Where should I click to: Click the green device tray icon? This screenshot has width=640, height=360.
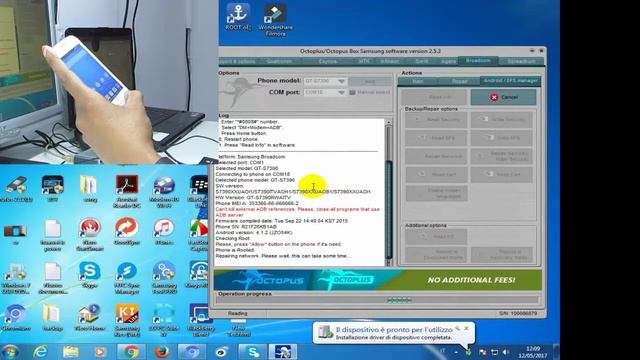469,352
